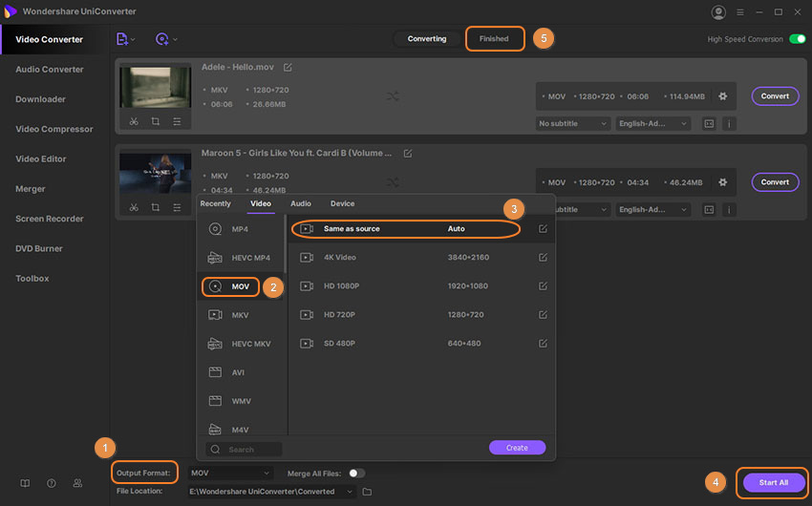Click trim scissors icon for Adele video

[134, 121]
